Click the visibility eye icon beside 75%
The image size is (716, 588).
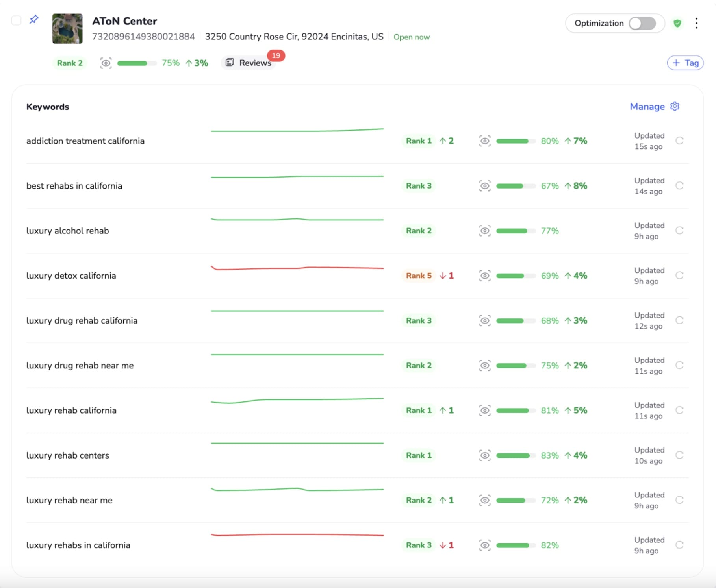106,63
